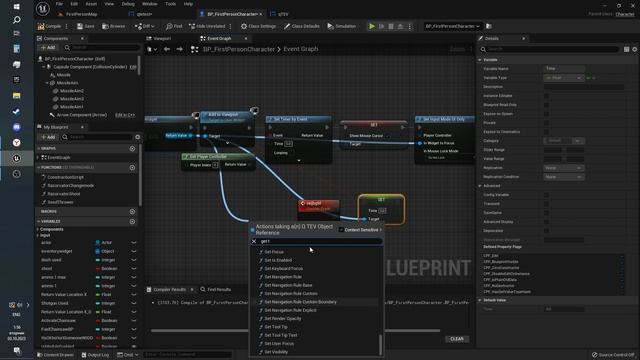Open the Window menu
The height and width of the screenshot is (360, 640).
pos(149,4)
